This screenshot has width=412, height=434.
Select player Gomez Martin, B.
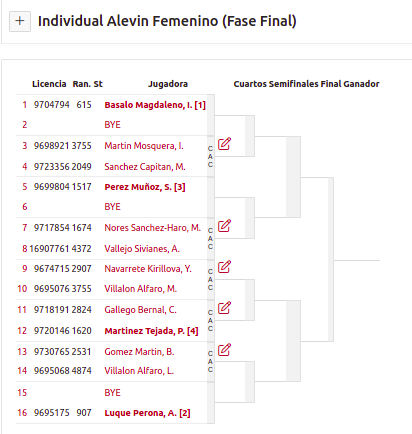point(139,352)
